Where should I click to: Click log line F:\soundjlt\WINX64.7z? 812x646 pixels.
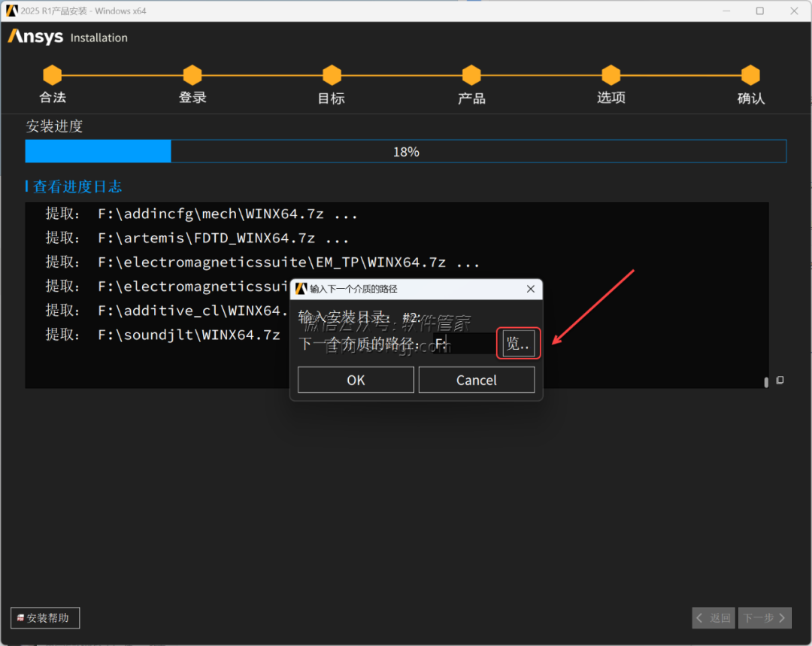[162, 335]
